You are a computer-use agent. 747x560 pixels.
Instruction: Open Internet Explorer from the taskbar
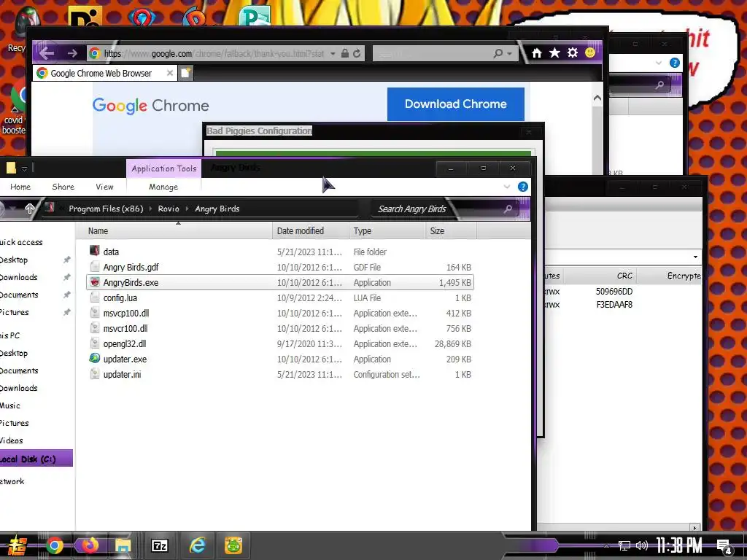[197, 545]
